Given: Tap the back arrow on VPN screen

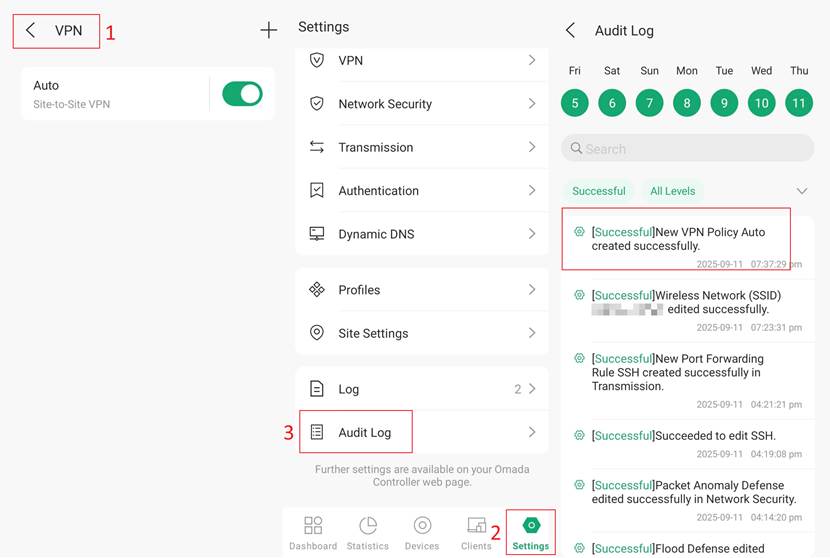Looking at the screenshot, I should (31, 31).
